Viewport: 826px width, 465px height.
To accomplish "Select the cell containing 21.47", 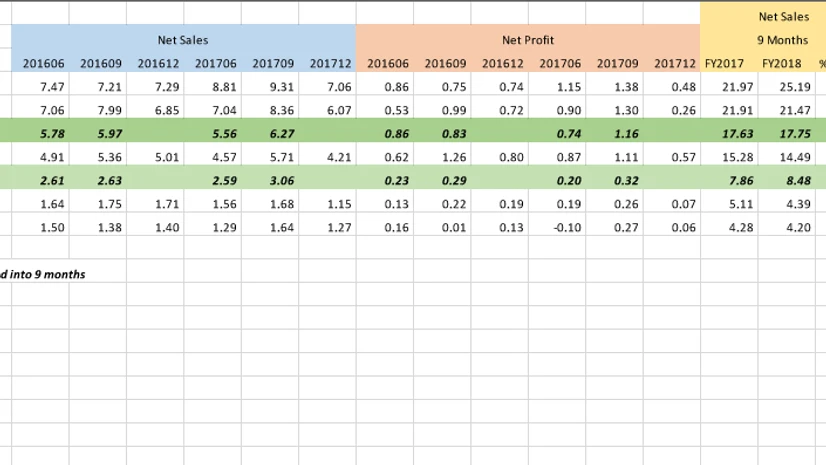I will point(782,110).
